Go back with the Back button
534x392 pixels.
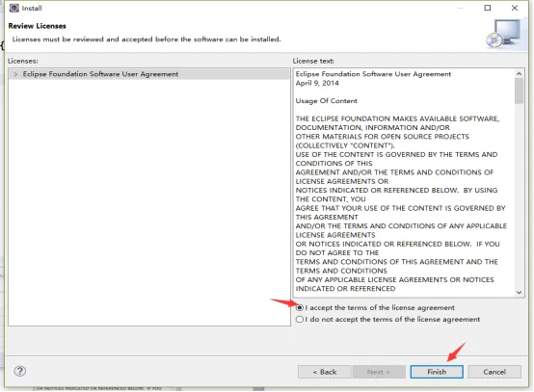[324, 372]
